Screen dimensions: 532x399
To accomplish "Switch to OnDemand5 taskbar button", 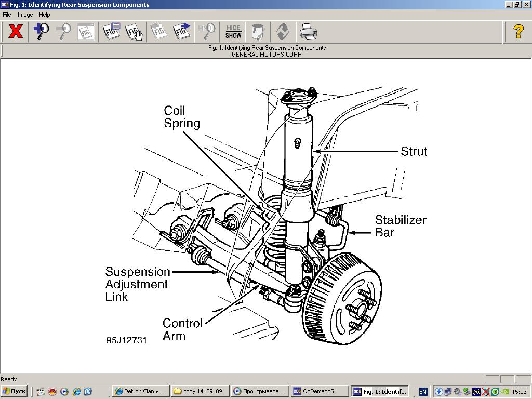I will [319, 391].
